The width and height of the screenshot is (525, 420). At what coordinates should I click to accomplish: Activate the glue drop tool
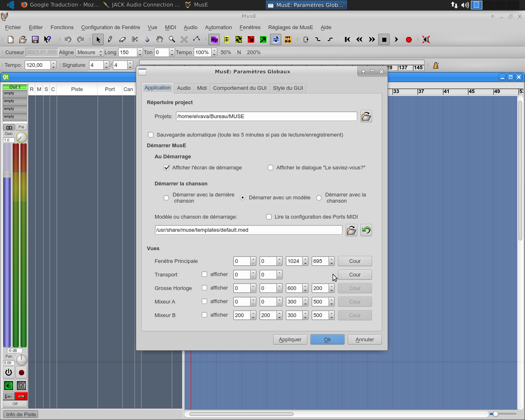pos(147,39)
